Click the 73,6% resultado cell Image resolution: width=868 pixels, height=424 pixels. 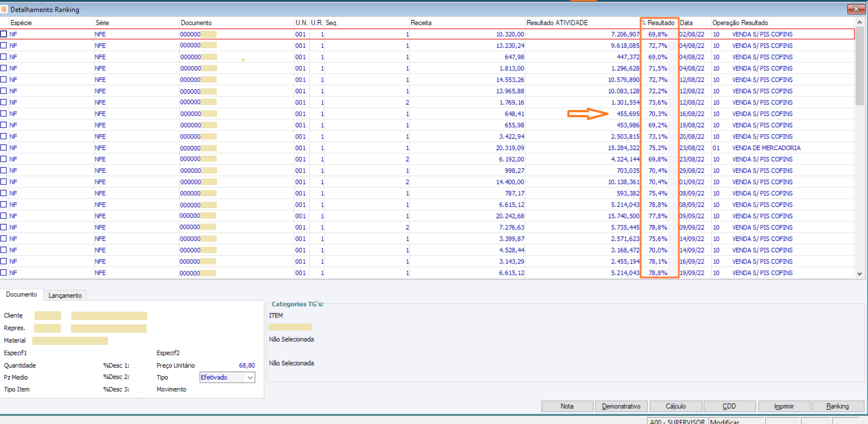coord(658,102)
